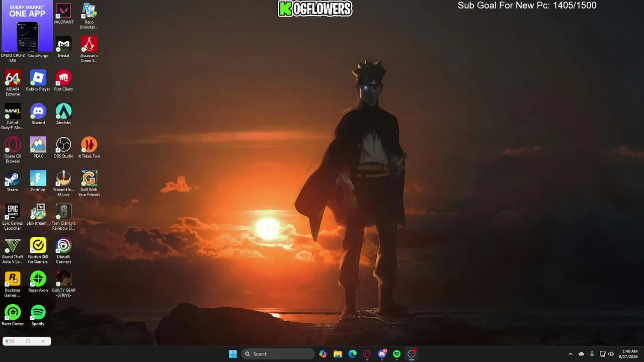Select the Fortnite desktop icon
The image size is (644, 362).
click(38, 182)
